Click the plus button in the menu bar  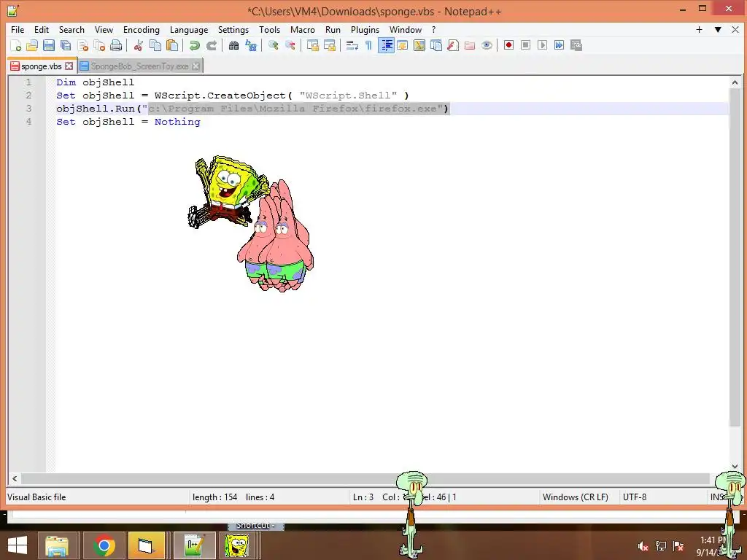699,29
